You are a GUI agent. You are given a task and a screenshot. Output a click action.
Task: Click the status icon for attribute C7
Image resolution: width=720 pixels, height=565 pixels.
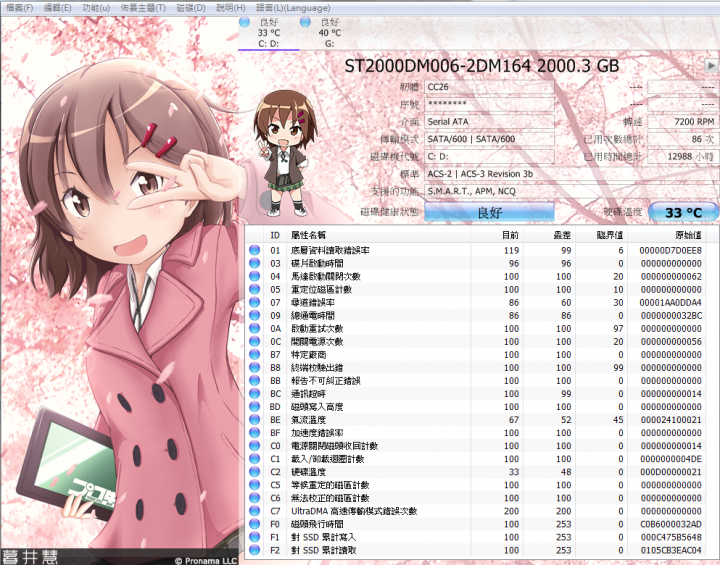click(x=254, y=511)
